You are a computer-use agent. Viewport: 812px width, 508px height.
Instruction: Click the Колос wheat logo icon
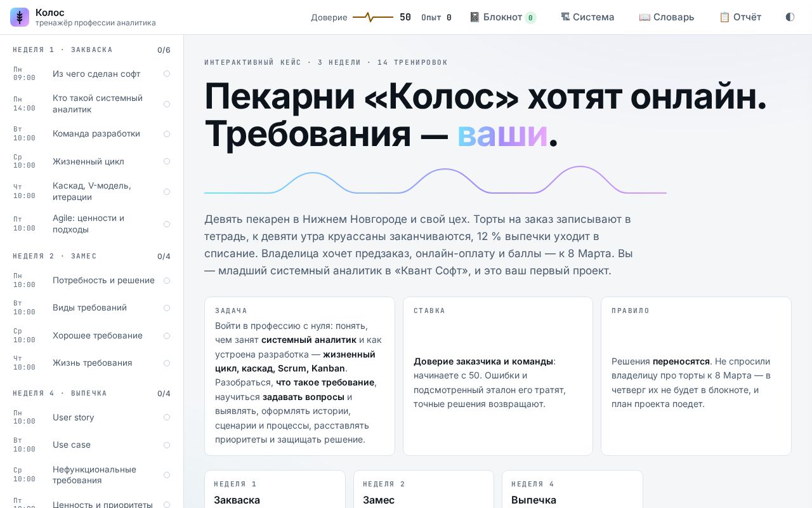(20, 17)
